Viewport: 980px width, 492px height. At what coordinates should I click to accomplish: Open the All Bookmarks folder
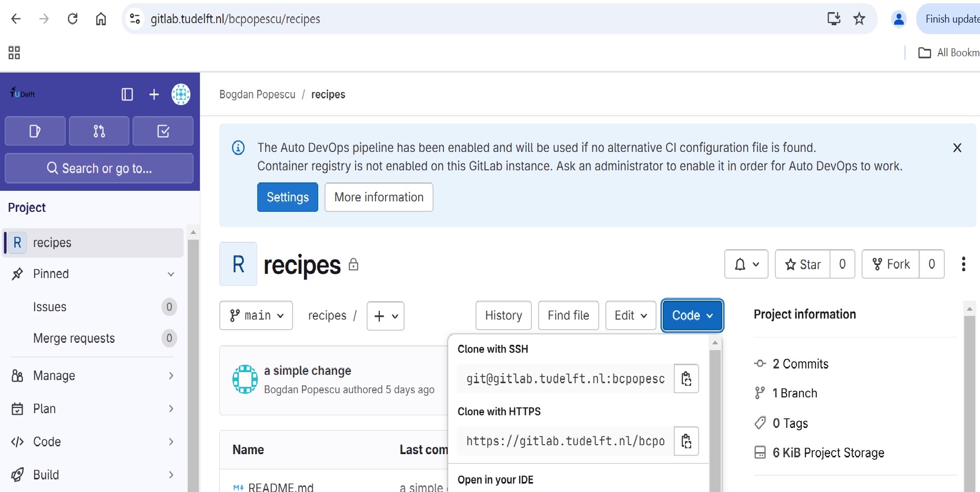949,53
